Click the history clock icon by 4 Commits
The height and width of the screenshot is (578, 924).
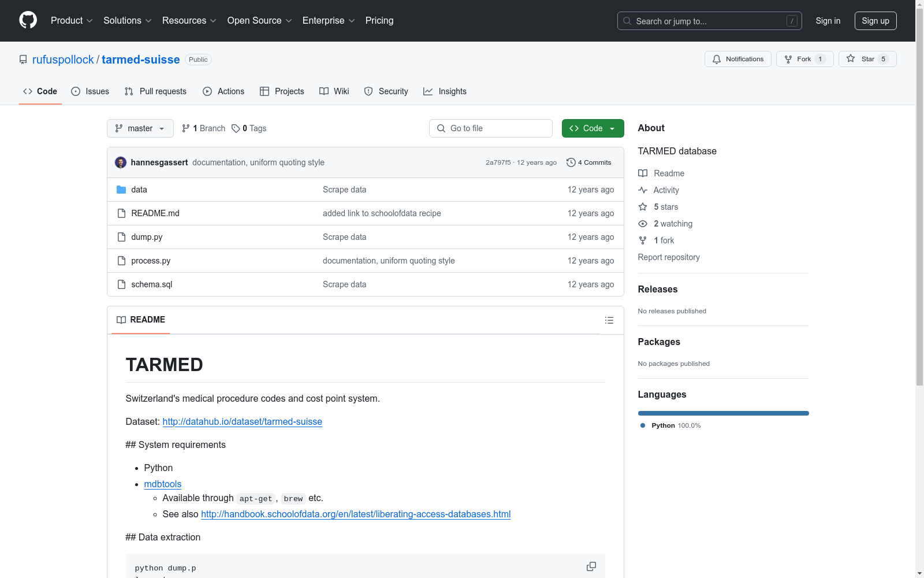tap(571, 162)
